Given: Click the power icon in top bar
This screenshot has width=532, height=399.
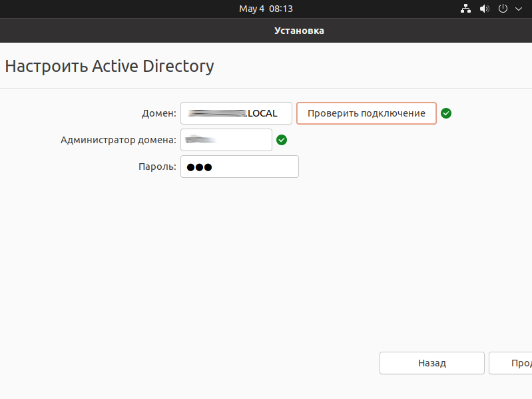Looking at the screenshot, I should [503, 9].
